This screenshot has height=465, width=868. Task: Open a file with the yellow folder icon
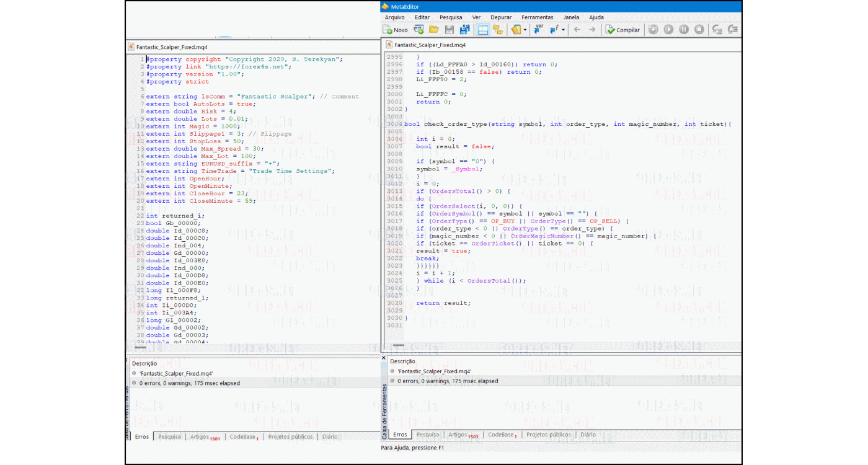(x=434, y=30)
